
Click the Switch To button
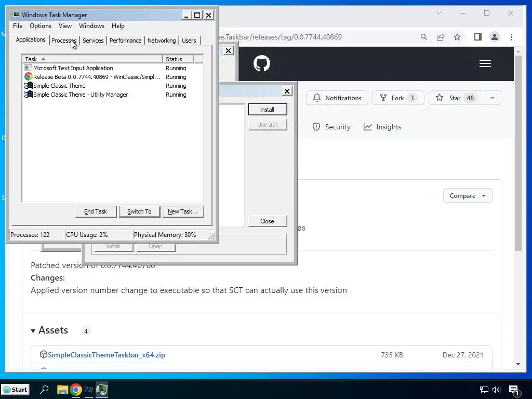coord(139,211)
